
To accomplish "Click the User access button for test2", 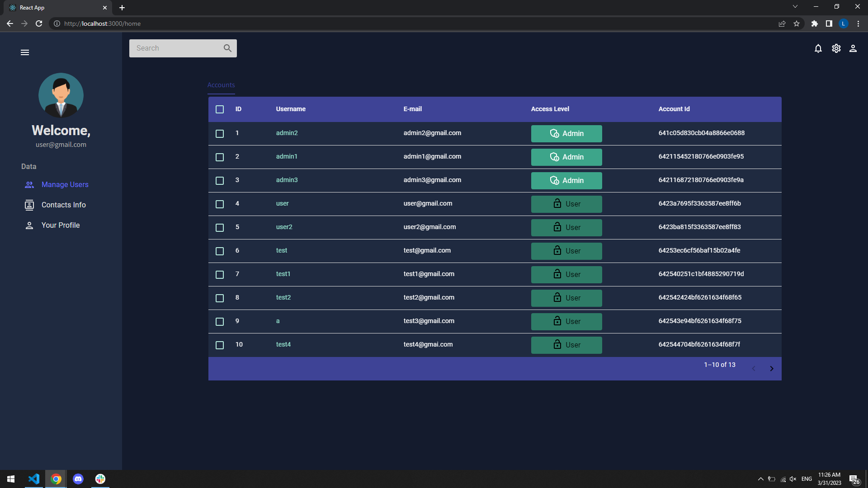I will (566, 298).
